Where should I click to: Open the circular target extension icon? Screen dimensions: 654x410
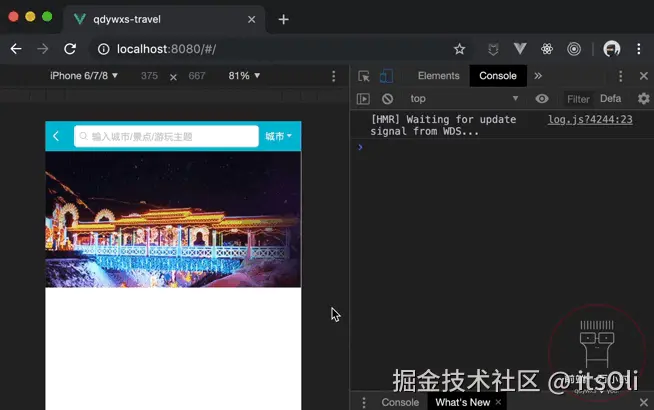(x=574, y=49)
